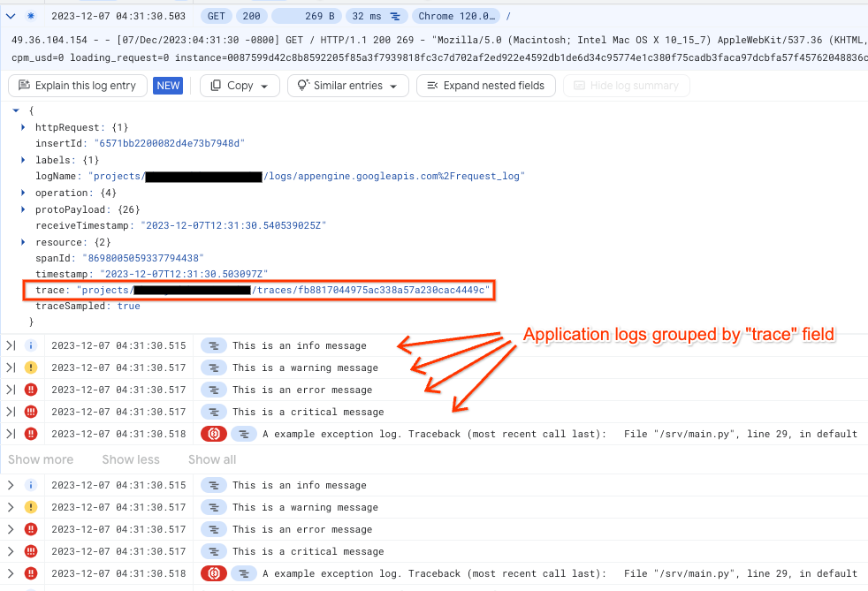Open the Copy dropdown
The image size is (868, 591).
pyautogui.click(x=239, y=85)
